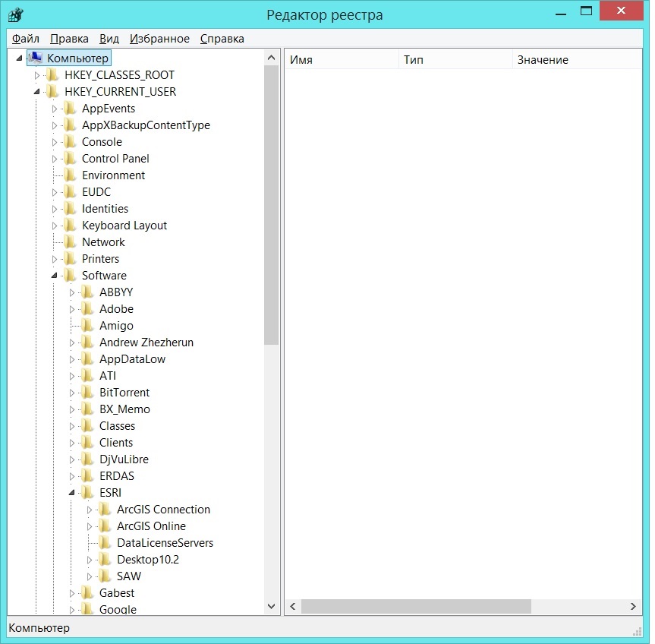Click the Тип column header

455,60
